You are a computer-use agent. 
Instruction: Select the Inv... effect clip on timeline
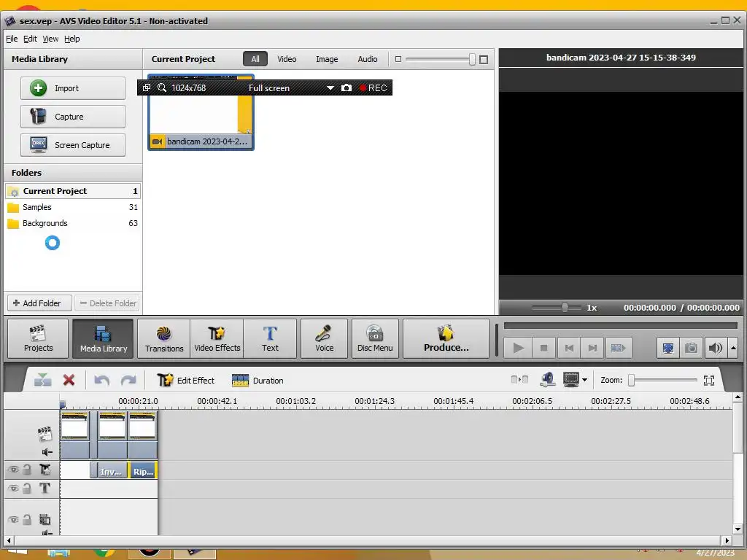tap(112, 470)
